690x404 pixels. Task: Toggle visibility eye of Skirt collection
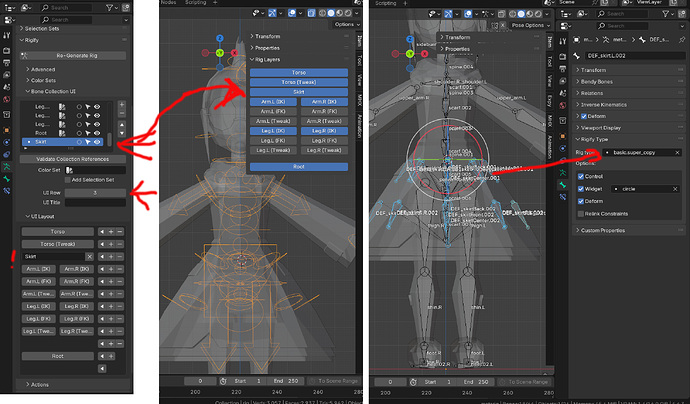[97, 142]
